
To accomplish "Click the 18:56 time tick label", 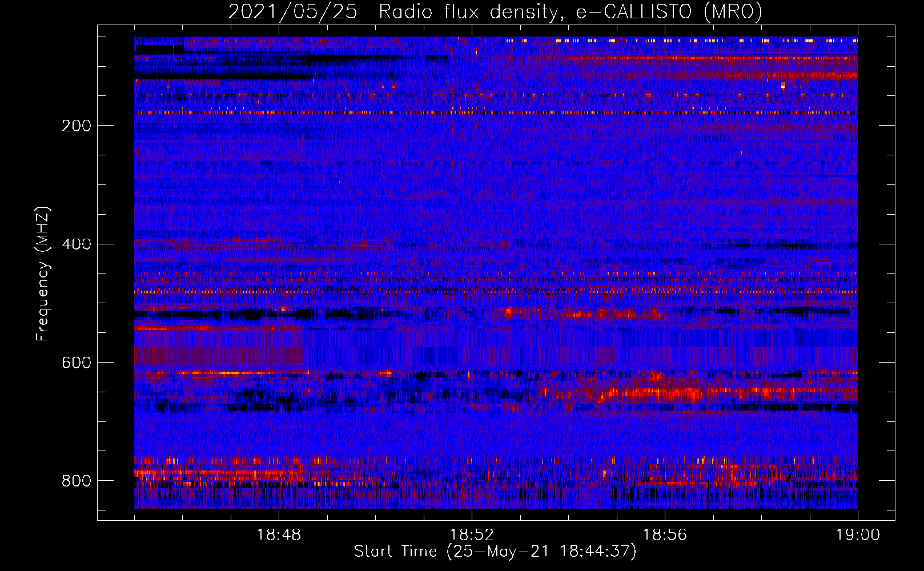I will tap(665, 535).
